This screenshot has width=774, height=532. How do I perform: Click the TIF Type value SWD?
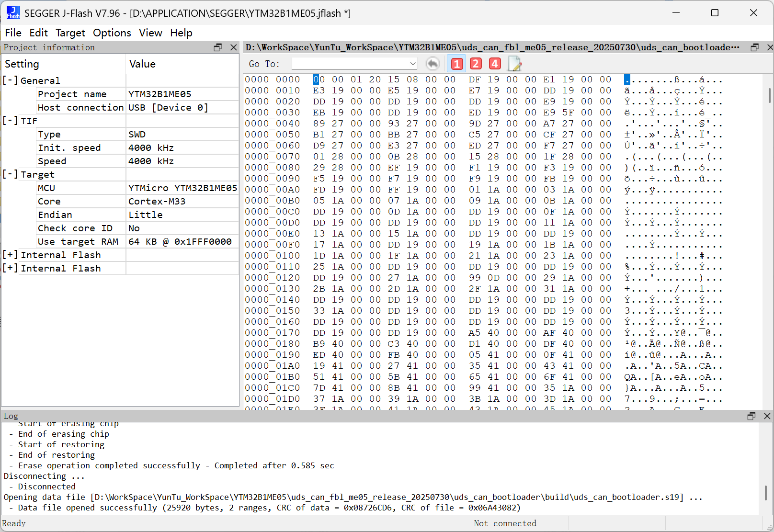[137, 134]
